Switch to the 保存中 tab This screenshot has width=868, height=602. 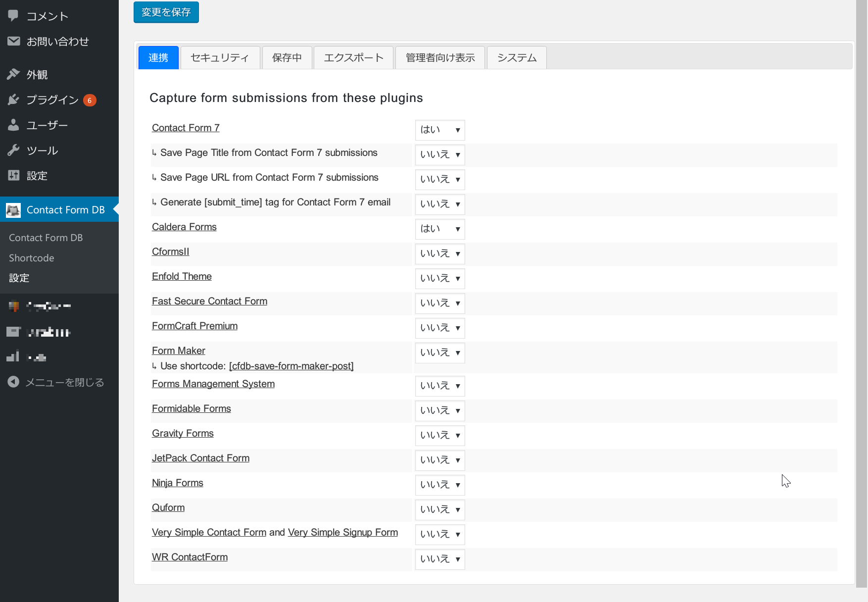(287, 57)
